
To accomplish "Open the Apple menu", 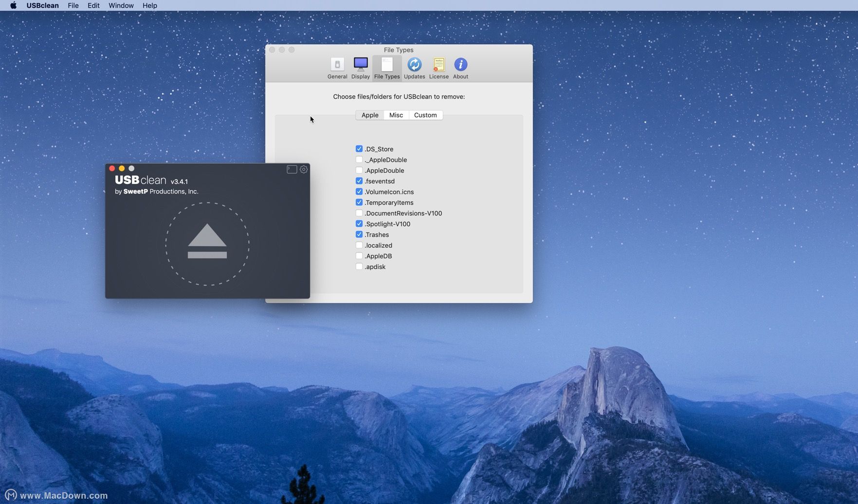I will 13,5.
